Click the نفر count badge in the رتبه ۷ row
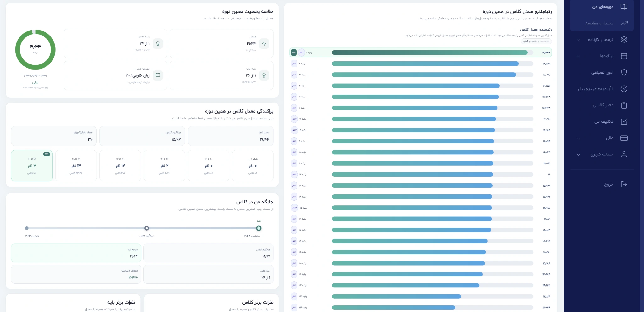This screenshot has height=312, width=644. [294, 119]
